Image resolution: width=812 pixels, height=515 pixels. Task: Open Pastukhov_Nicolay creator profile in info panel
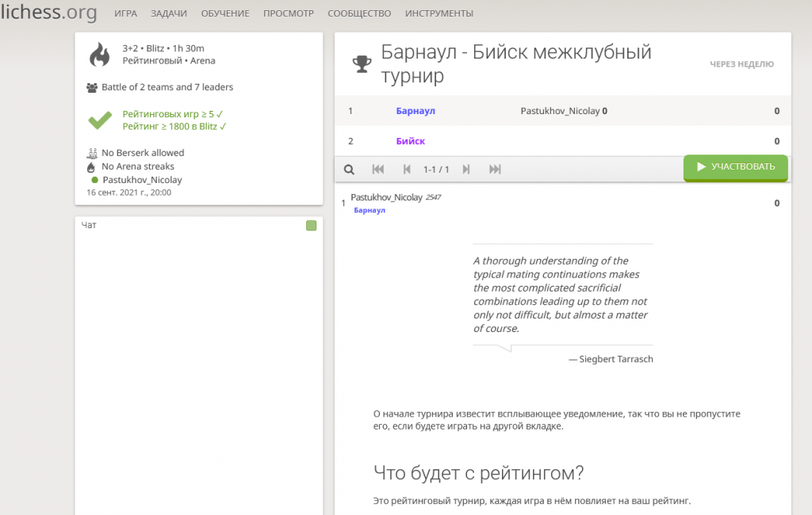coord(142,180)
